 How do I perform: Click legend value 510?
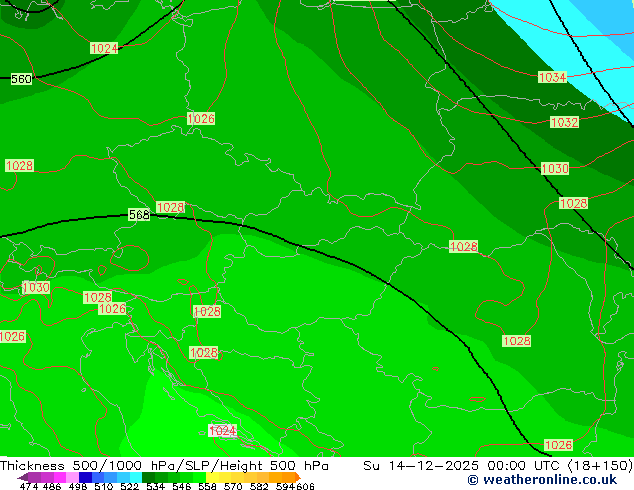coord(103,486)
